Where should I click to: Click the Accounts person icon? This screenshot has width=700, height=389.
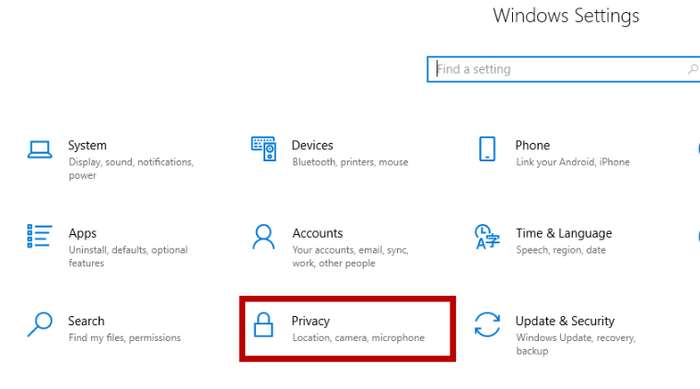[x=263, y=236]
